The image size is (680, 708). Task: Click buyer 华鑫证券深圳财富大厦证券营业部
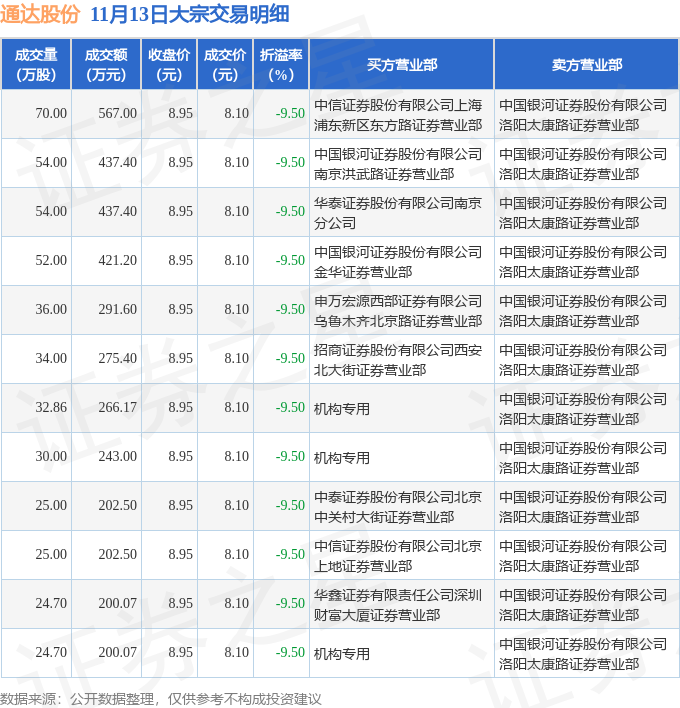[398, 605]
